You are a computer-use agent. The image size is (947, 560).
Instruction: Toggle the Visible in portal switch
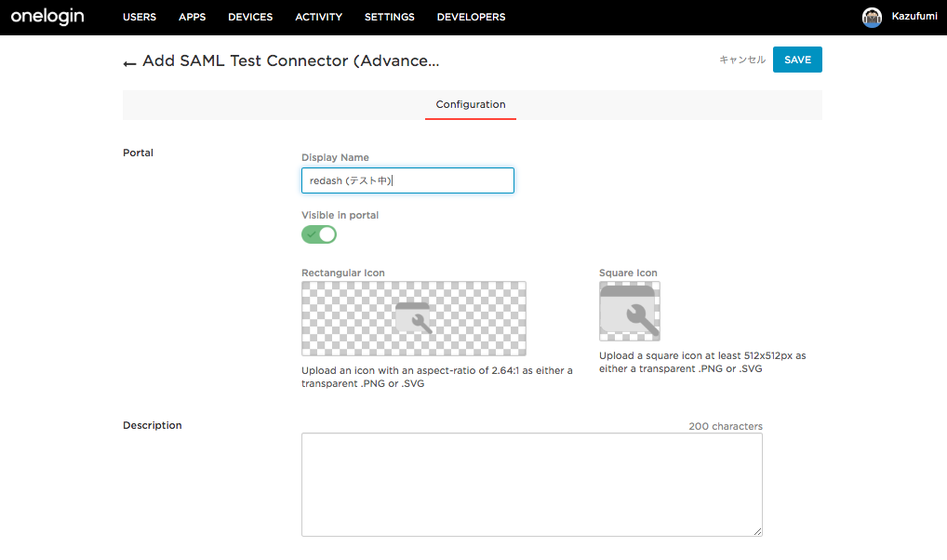click(x=319, y=234)
